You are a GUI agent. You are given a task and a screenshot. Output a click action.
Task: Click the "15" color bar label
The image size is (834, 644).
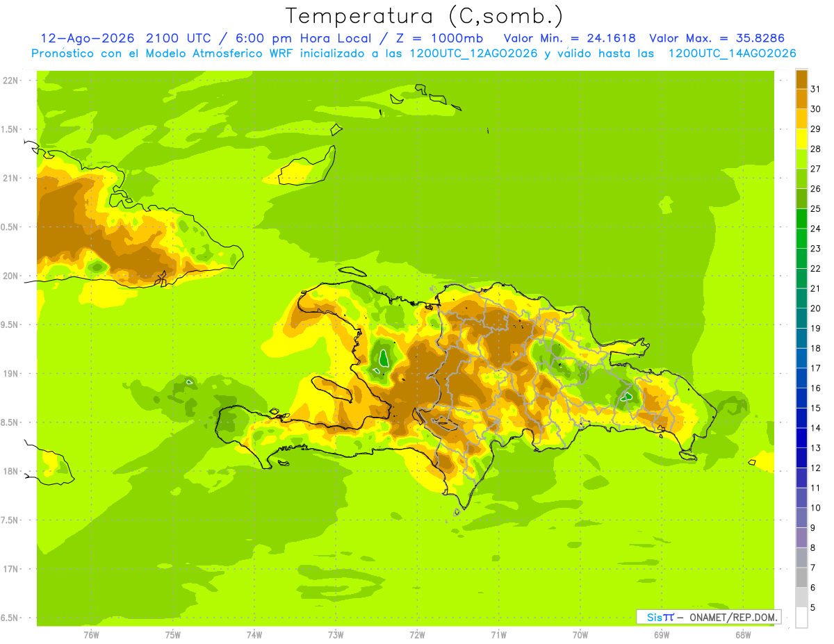point(815,408)
